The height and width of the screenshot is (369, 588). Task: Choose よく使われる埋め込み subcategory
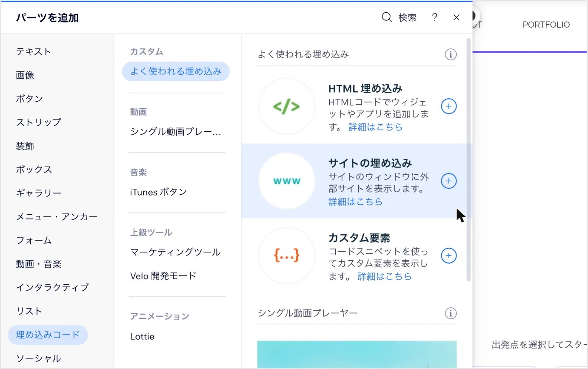176,71
